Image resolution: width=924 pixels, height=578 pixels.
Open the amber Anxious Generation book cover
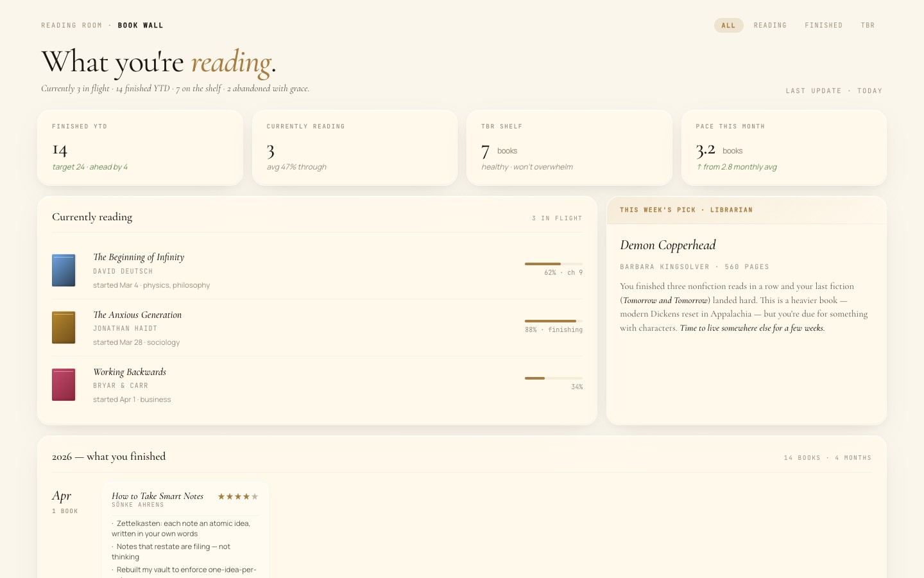64,328
